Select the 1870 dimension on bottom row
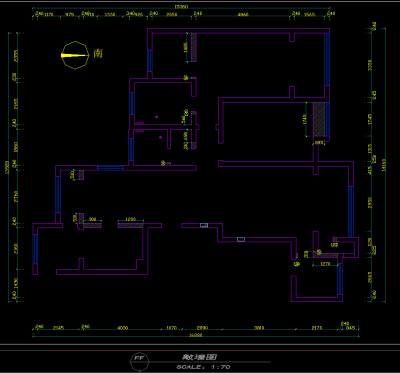Screen dimensions: 400x373 [x=171, y=328]
